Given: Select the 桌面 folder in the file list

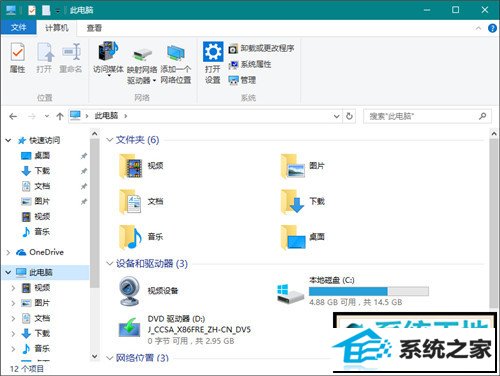Looking at the screenshot, I should 303,237.
